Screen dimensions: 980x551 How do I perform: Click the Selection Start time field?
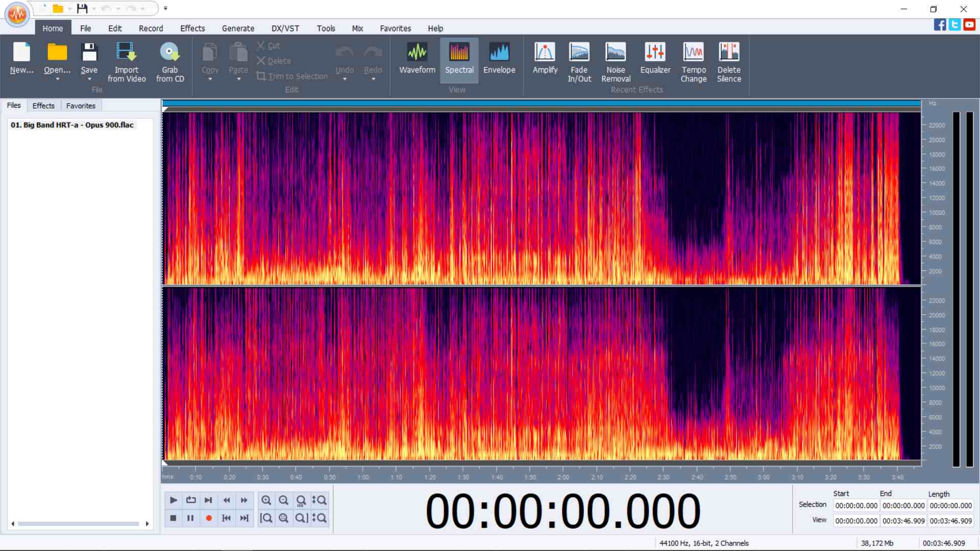coord(856,506)
